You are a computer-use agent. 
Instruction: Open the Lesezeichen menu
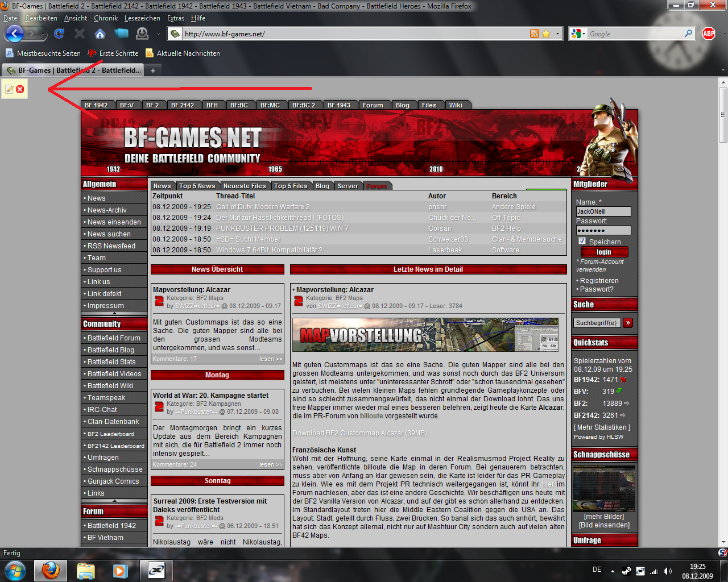click(142, 18)
